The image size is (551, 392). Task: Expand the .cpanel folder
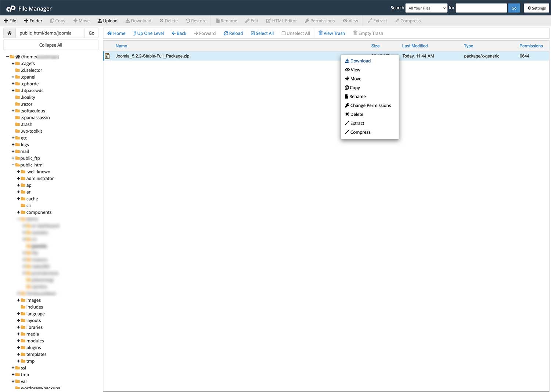coord(13,77)
